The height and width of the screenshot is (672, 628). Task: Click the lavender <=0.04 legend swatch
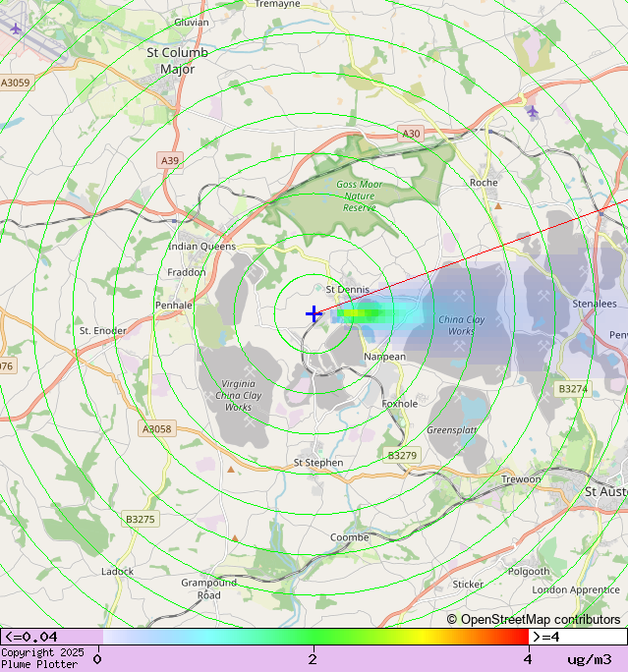(x=51, y=637)
